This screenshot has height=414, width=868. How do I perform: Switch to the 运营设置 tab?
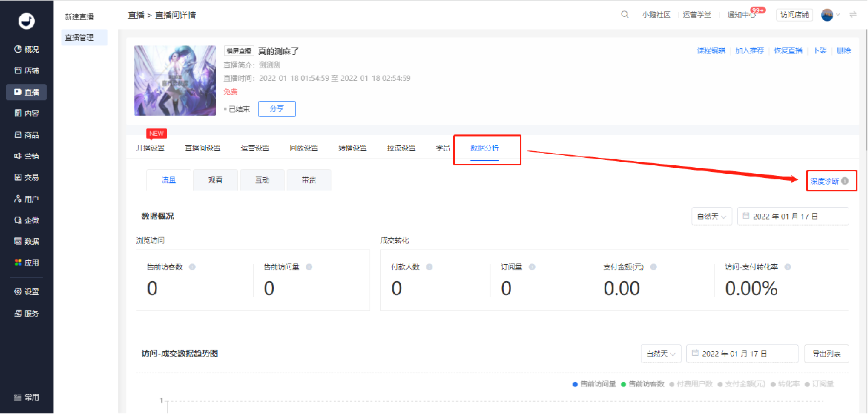click(255, 148)
